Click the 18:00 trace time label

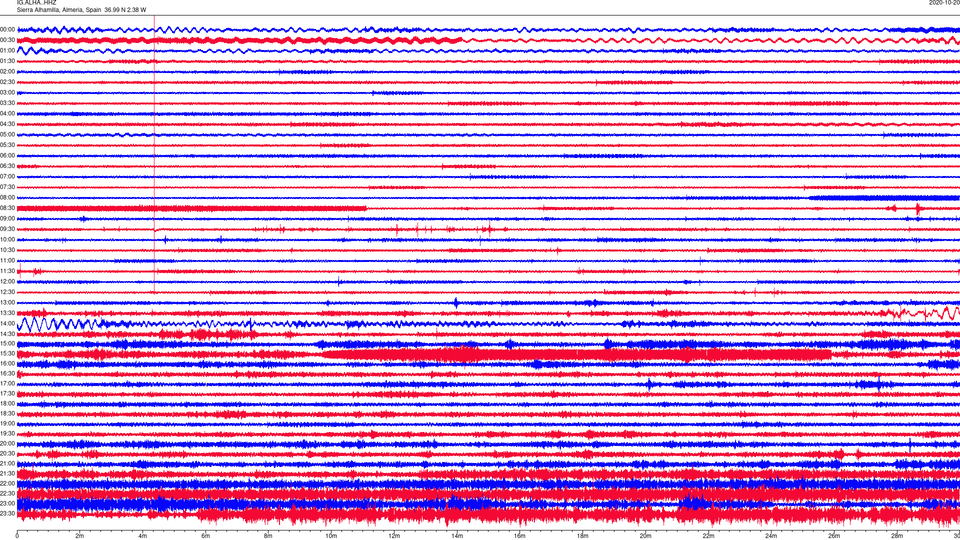point(8,403)
